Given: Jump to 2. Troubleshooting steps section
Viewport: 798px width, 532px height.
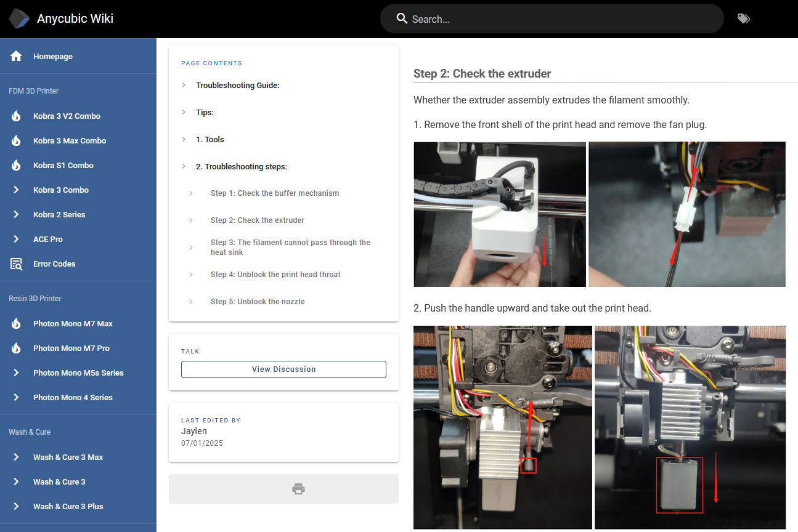Looking at the screenshot, I should [x=242, y=167].
